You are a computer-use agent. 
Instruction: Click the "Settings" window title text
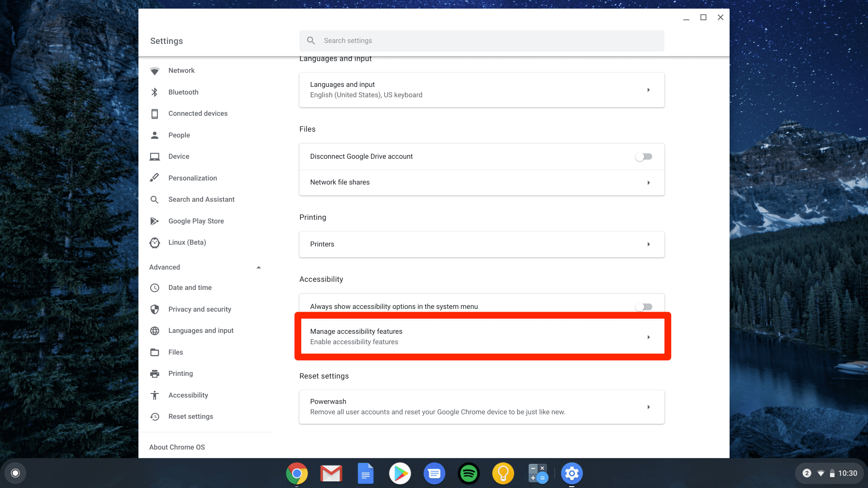166,41
